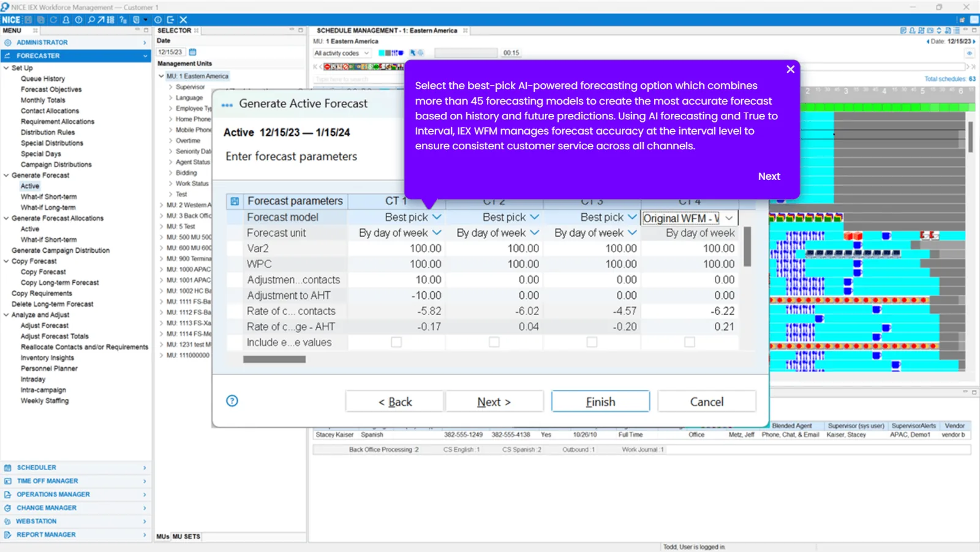The height and width of the screenshot is (552, 980).
Task: Click the pointer tool icon beside activity codes
Action: [x=413, y=53]
